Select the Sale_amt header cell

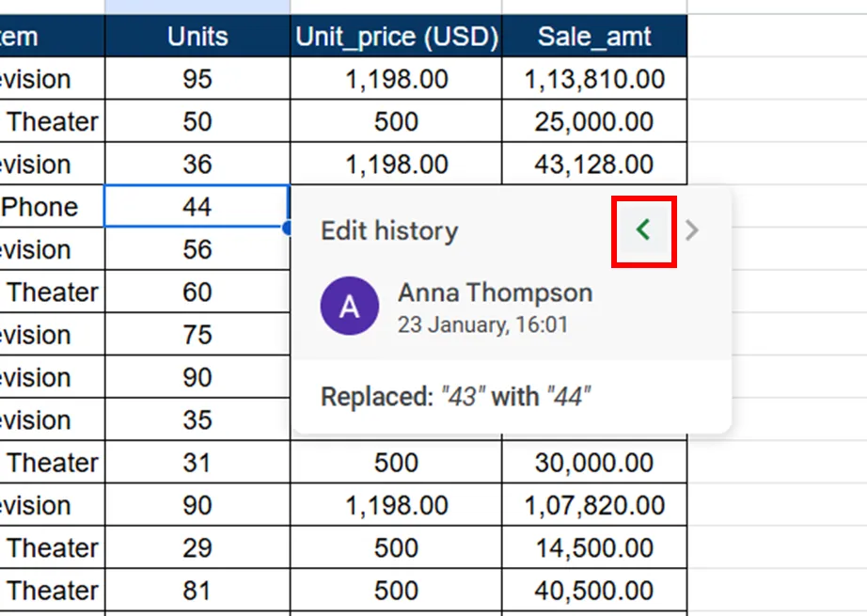pyautogui.click(x=594, y=37)
